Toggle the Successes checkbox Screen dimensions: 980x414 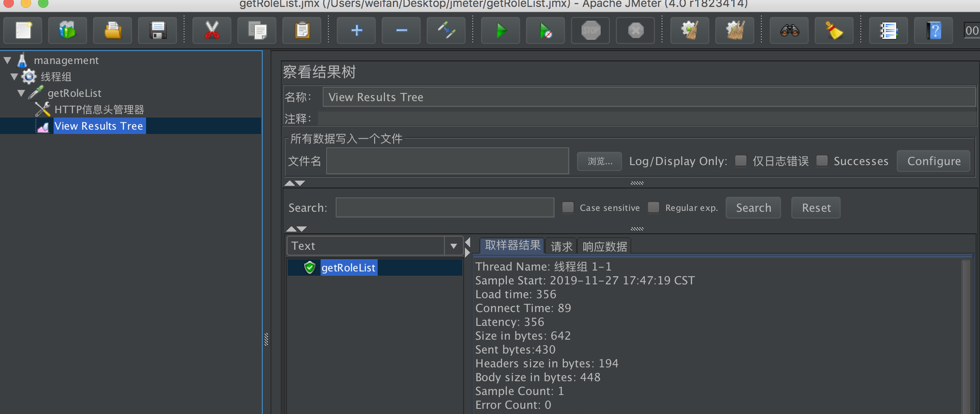tap(822, 161)
